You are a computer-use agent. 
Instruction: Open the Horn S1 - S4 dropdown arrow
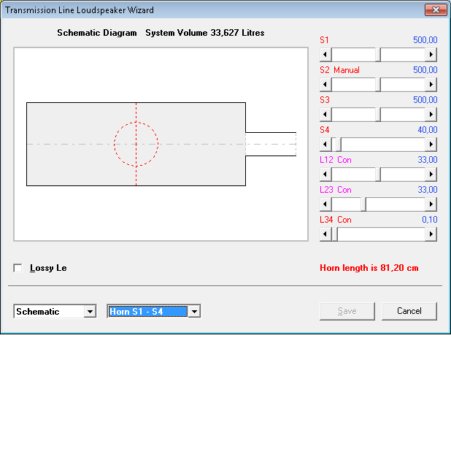pos(195,312)
